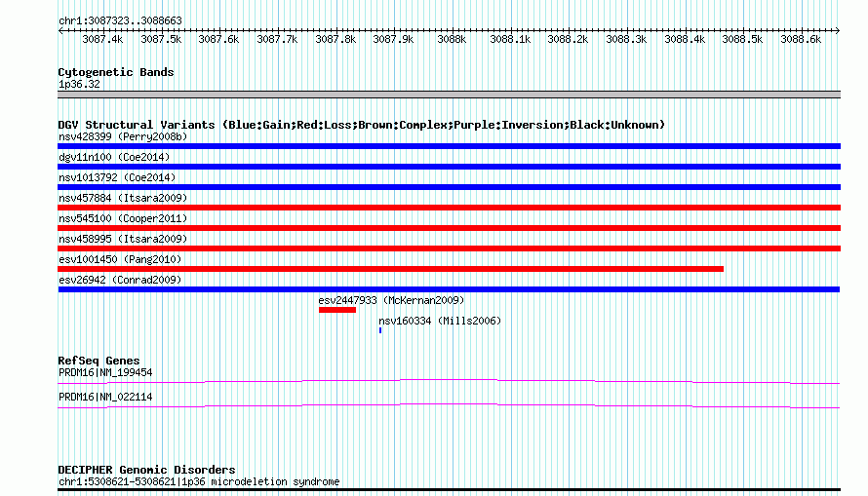
Task: Select the blue nsv428399 gain bar
Action: pyautogui.click(x=449, y=146)
